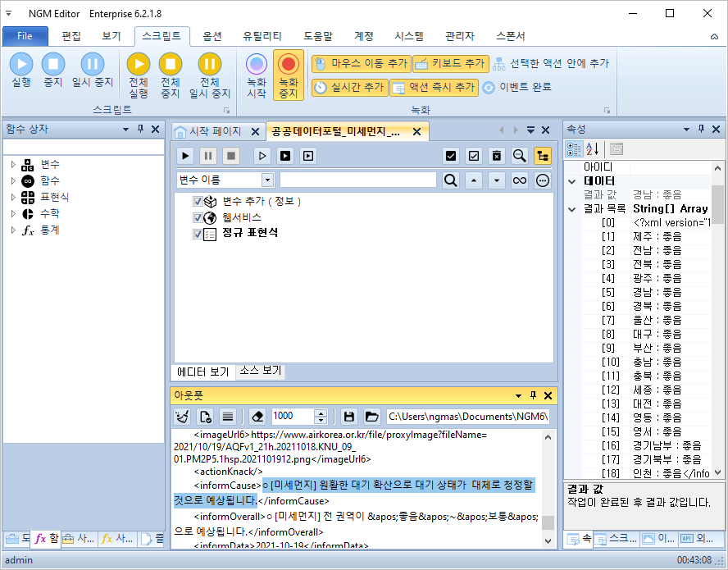Viewport: 728px width, 570px height.
Task: Click the 1000 value stepper up arrow
Action: pyautogui.click(x=321, y=413)
